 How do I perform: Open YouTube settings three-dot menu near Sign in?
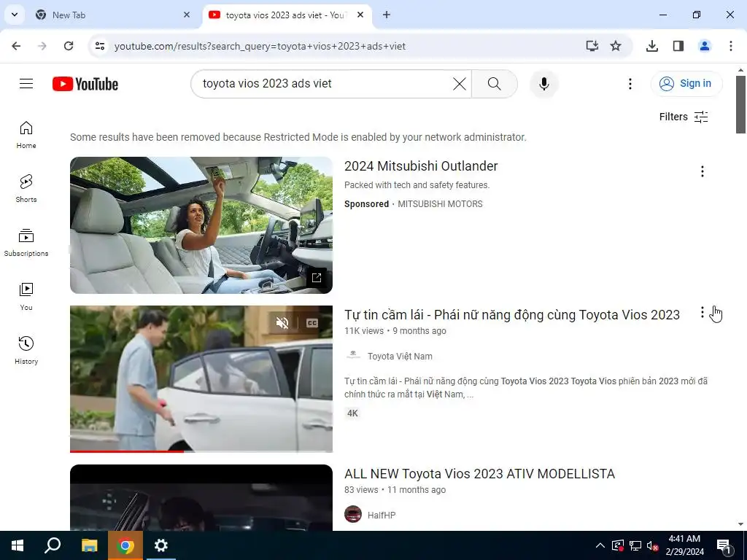[x=630, y=84]
